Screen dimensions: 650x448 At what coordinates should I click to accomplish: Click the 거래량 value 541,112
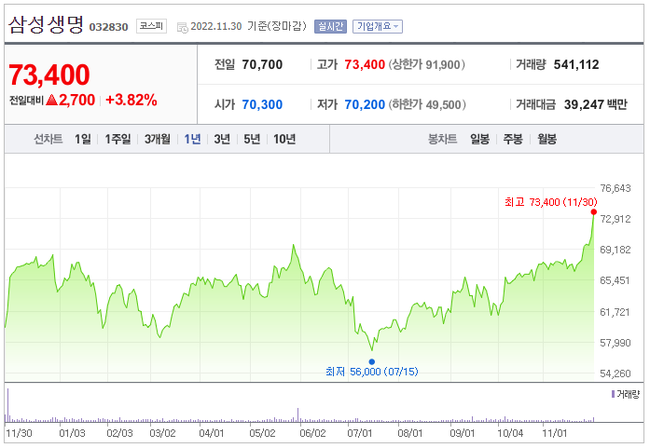pyautogui.click(x=577, y=65)
